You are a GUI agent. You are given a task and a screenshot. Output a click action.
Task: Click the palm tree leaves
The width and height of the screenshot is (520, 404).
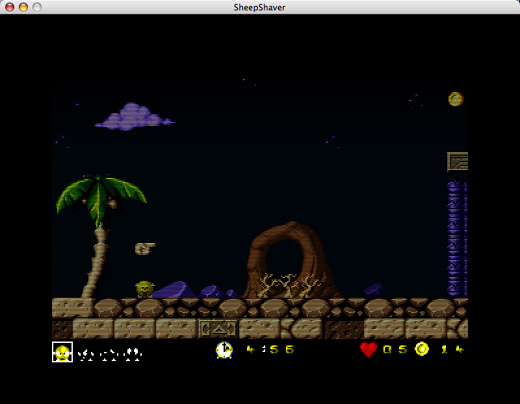coord(101,197)
